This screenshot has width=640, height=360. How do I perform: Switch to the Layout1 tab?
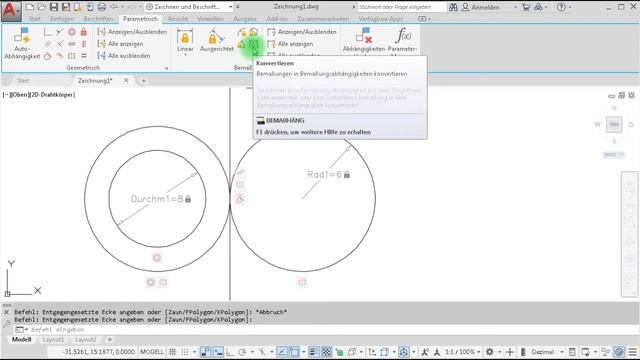point(53,340)
